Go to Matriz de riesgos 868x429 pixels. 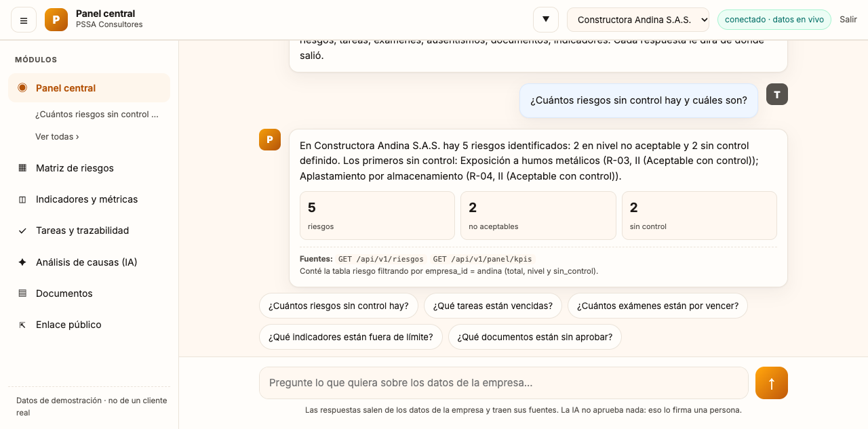(89, 168)
